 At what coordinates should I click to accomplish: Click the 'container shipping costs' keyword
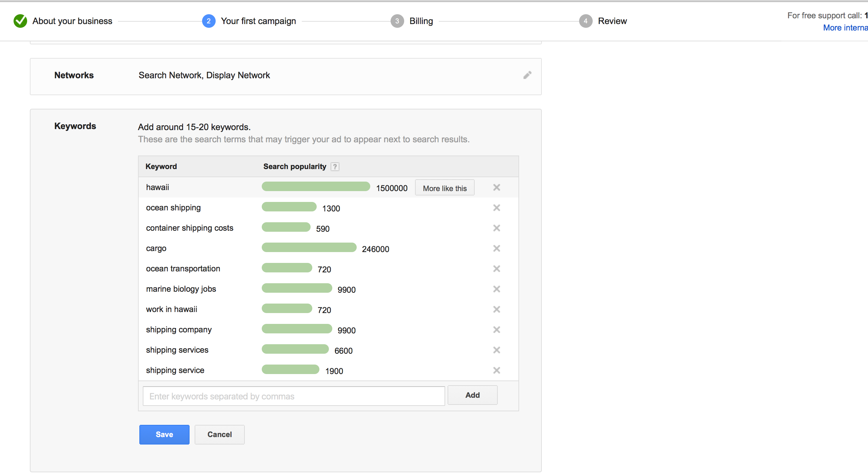pos(190,228)
